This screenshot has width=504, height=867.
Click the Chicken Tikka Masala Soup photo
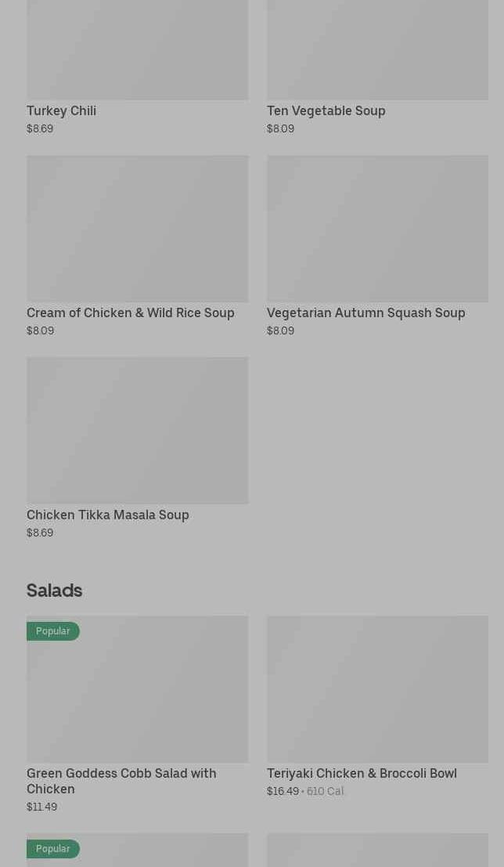[x=137, y=430]
